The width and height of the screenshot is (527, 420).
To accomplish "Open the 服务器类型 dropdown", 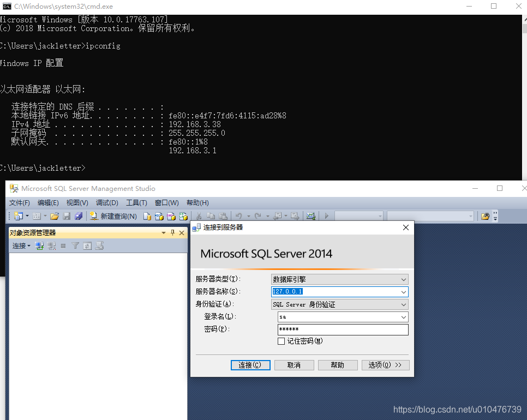I will [x=340, y=279].
